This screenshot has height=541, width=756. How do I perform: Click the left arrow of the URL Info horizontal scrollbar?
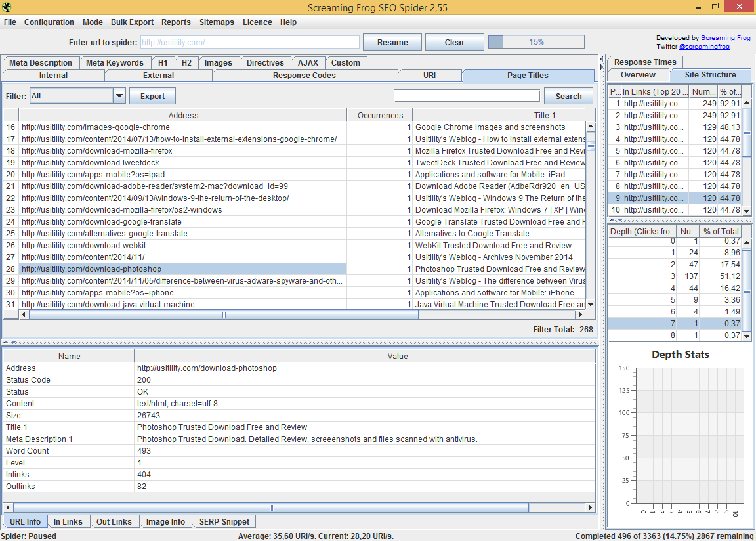pyautogui.click(x=8, y=508)
